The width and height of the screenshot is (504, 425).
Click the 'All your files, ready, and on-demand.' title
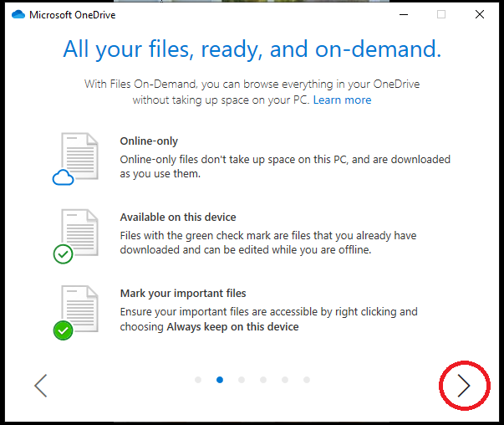[252, 49]
